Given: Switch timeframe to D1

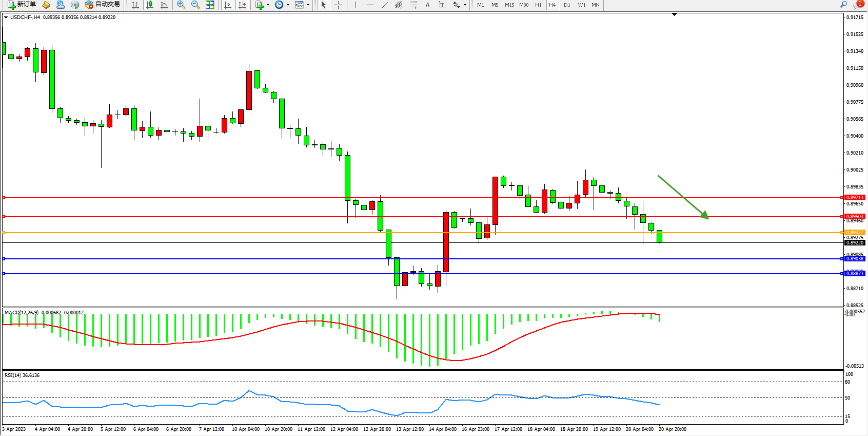Looking at the screenshot, I should (567, 5).
